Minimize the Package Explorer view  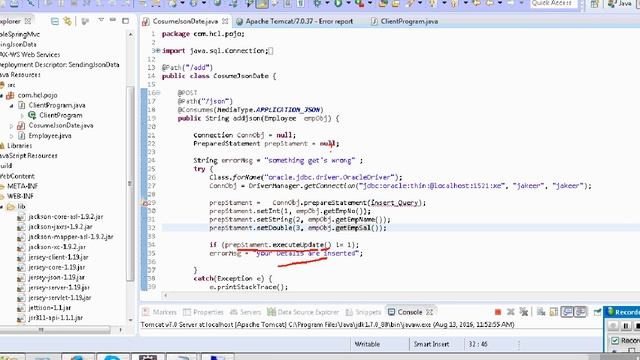point(113,20)
